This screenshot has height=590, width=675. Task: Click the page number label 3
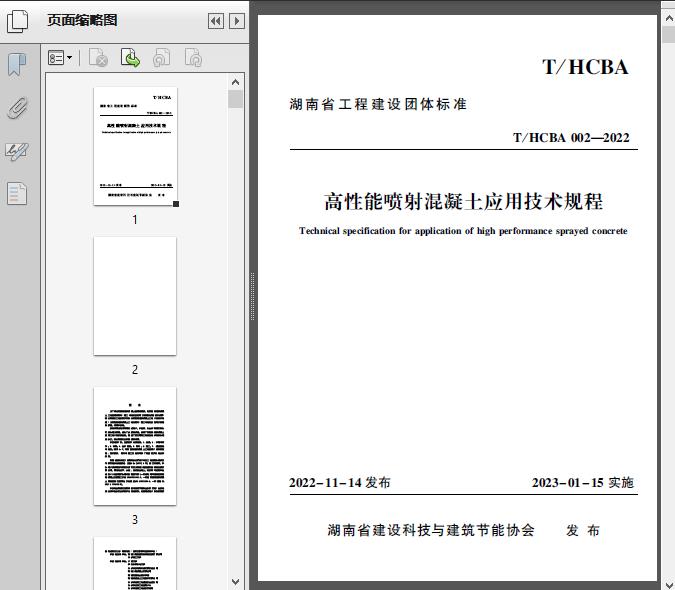pos(135,520)
